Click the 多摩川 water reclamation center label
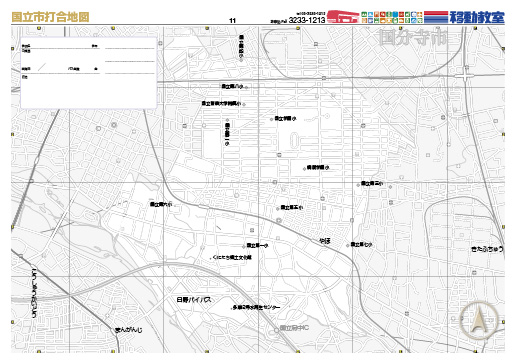516x364 pixels. [x=256, y=308]
